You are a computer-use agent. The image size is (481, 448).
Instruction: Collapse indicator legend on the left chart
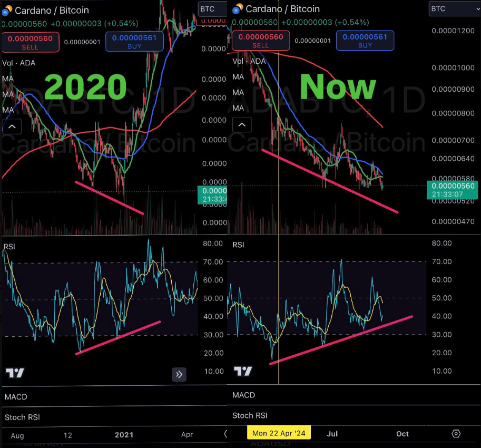12,126
